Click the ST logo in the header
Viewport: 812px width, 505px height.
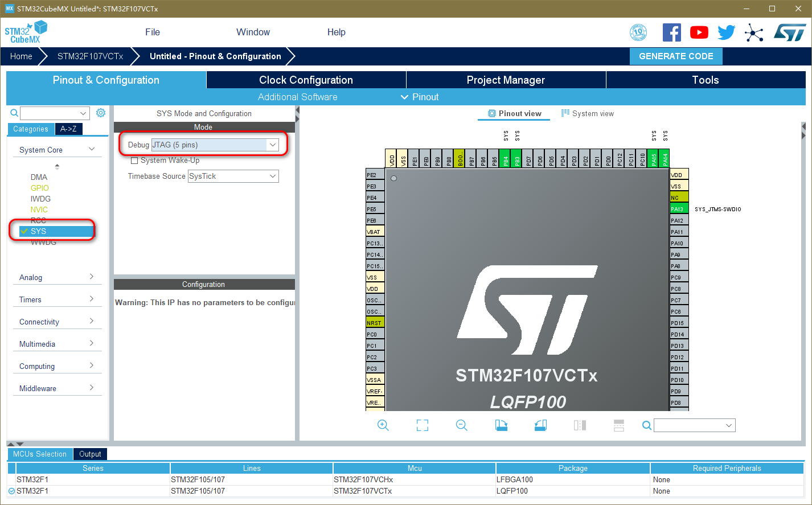pos(790,32)
